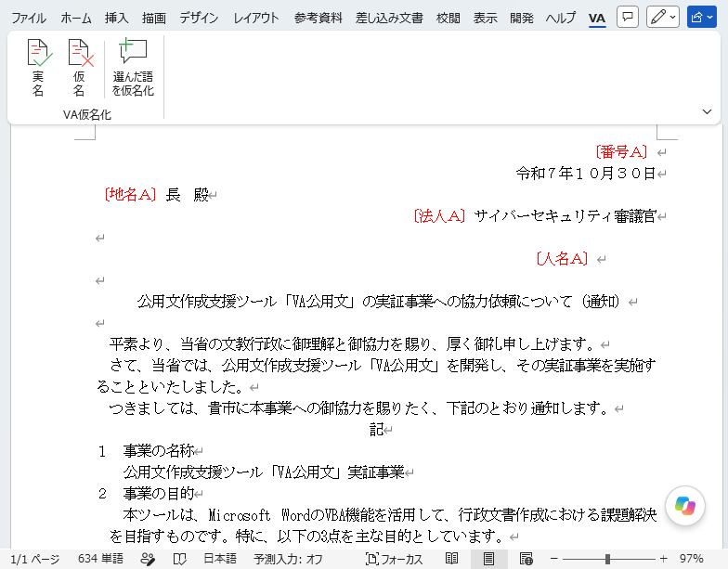
Task: Switch to the 差し込み文書 tab
Action: [x=389, y=19]
